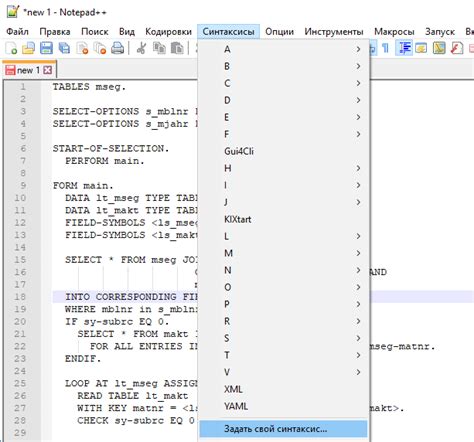Expand the L languages submenu

pos(283,236)
